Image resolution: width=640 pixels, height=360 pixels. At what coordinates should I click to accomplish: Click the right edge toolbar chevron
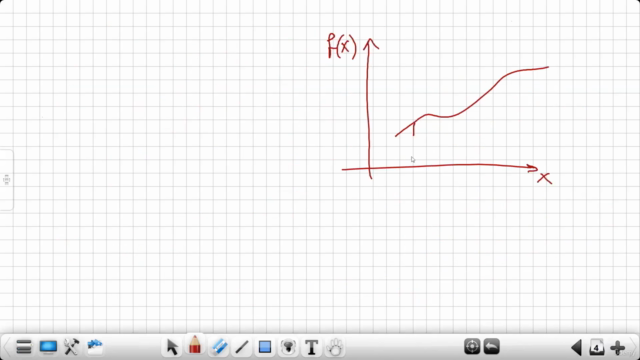[x=634, y=347]
